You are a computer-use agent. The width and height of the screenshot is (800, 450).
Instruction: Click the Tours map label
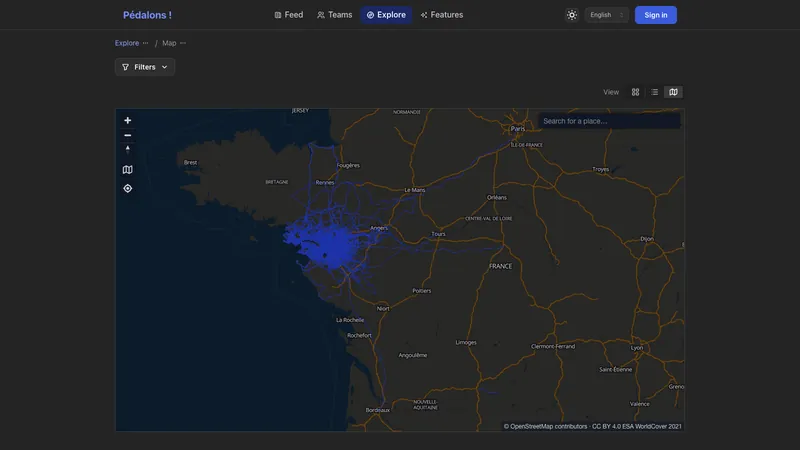(439, 234)
